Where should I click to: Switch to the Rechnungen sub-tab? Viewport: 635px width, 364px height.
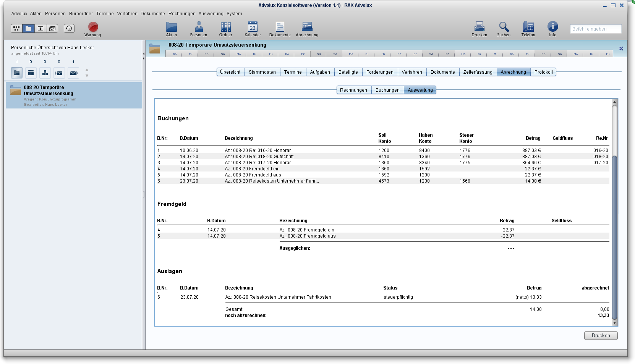coord(353,90)
